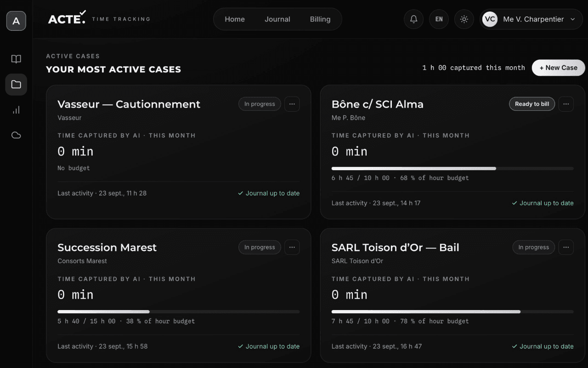Open notifications with the bell icon
588x368 pixels.
413,19
